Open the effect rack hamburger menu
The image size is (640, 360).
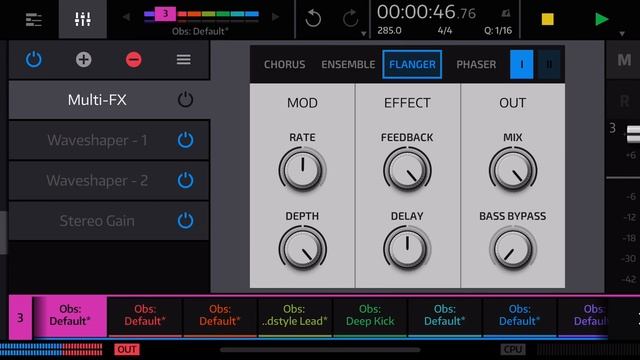click(184, 60)
